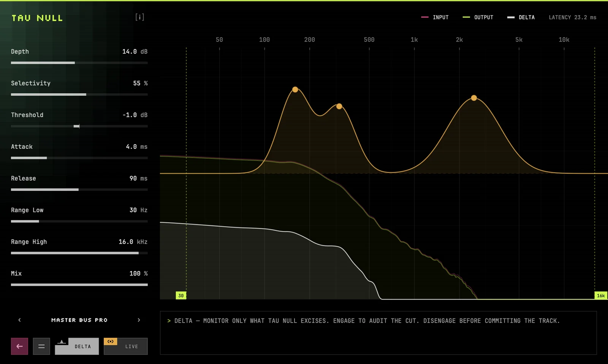Click the 5k frequency axis label
Image resolution: width=608 pixels, height=364 pixels.
click(x=519, y=39)
